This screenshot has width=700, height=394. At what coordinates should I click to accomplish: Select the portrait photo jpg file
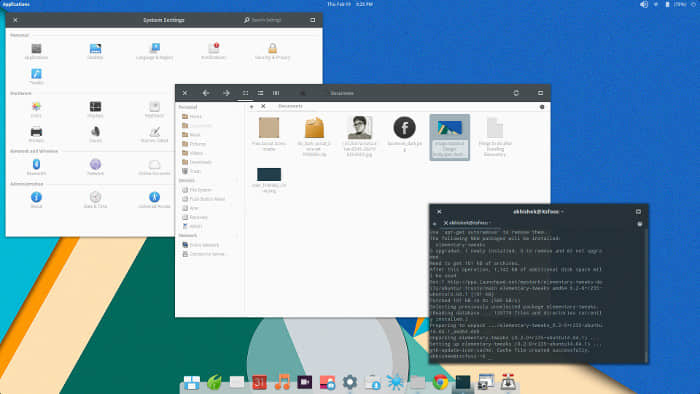pos(360,127)
